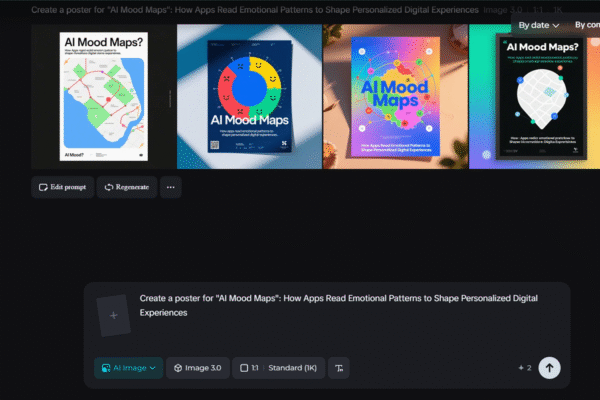Click the pencil icon on Edit prompt
Image resolution: width=600 pixels, height=400 pixels.
[44, 187]
